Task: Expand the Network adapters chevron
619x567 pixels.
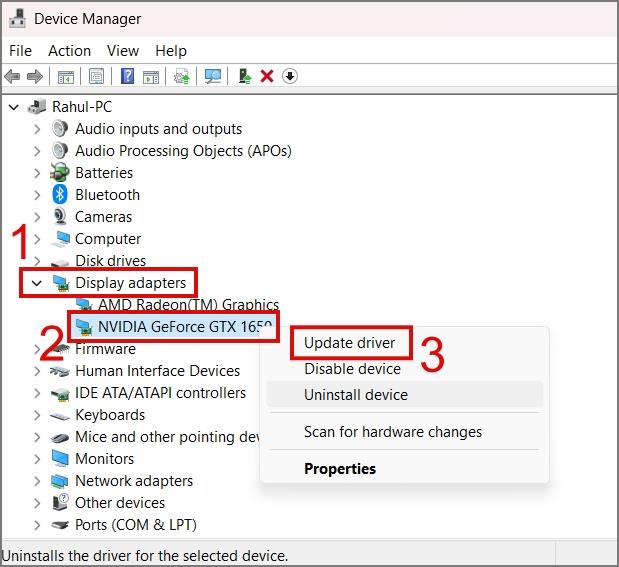Action: (x=37, y=481)
